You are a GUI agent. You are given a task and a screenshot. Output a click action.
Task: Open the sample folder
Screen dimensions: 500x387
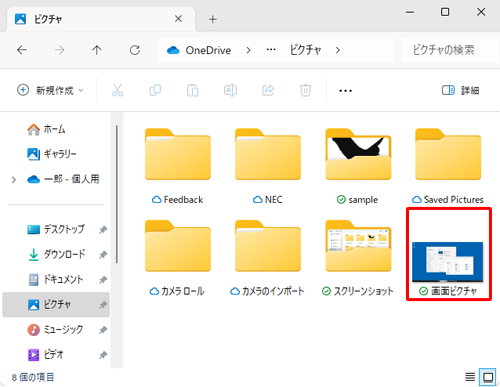358,166
